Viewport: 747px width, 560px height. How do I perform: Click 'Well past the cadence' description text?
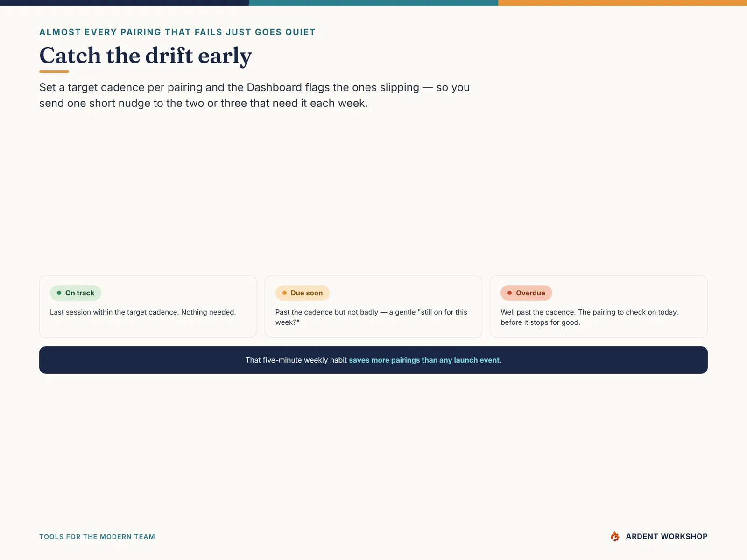(x=589, y=317)
